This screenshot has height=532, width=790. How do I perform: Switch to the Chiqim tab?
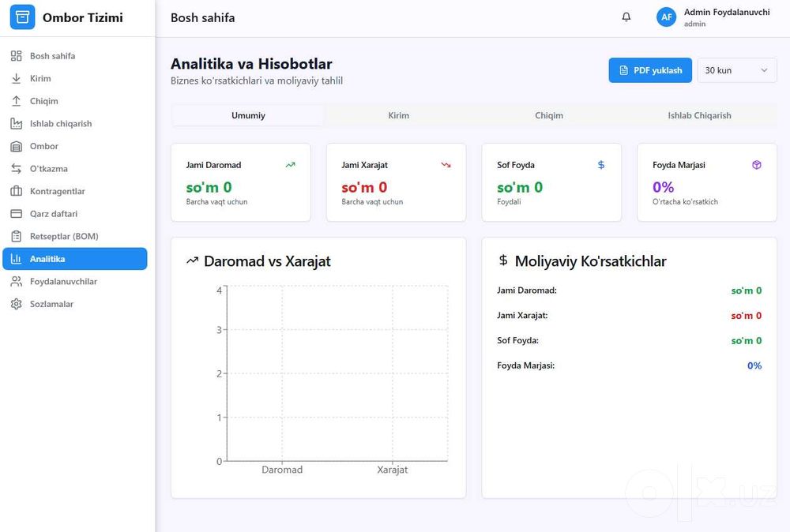[549, 115]
